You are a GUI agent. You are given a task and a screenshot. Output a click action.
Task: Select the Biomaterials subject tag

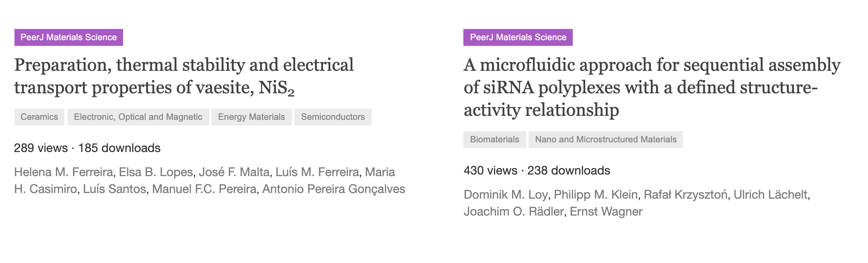495,140
